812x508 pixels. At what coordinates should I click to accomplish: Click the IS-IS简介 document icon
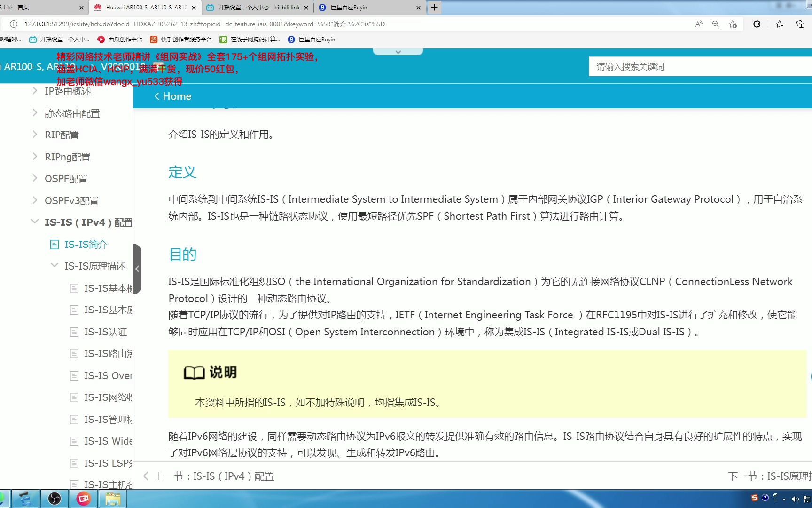[x=55, y=245]
